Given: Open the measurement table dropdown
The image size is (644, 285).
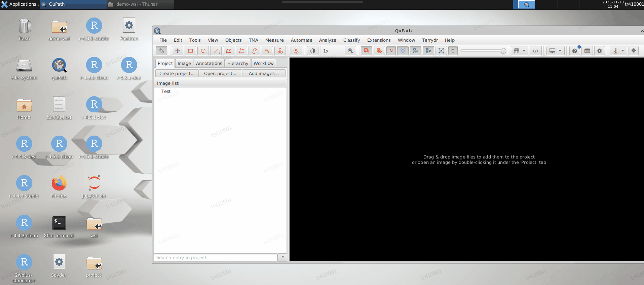Looking at the screenshot, I should tap(519, 51).
